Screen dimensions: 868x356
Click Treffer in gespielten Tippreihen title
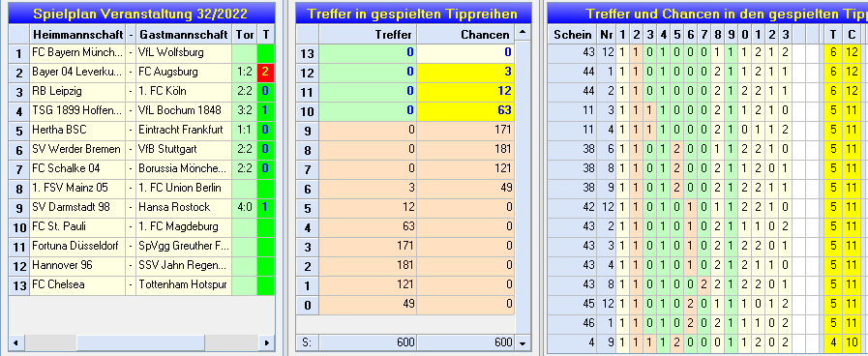pyautogui.click(x=412, y=14)
